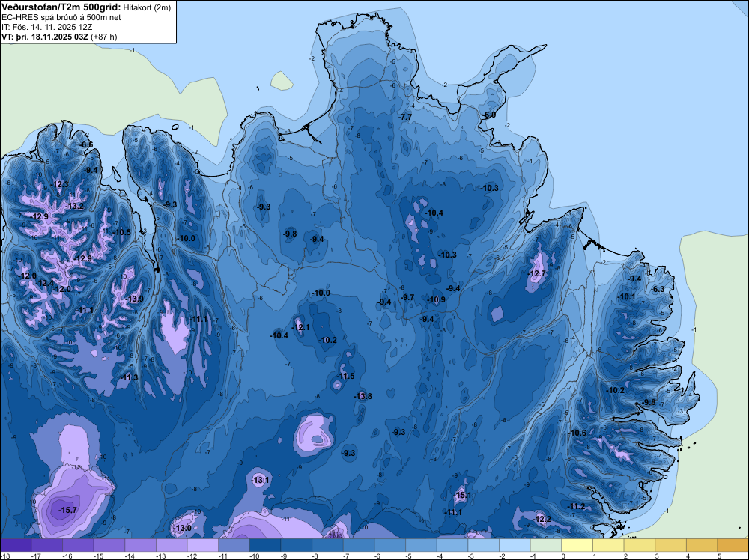The image size is (749, 560).
Task: Pick the -12.2 temperature value
Action: click(542, 519)
